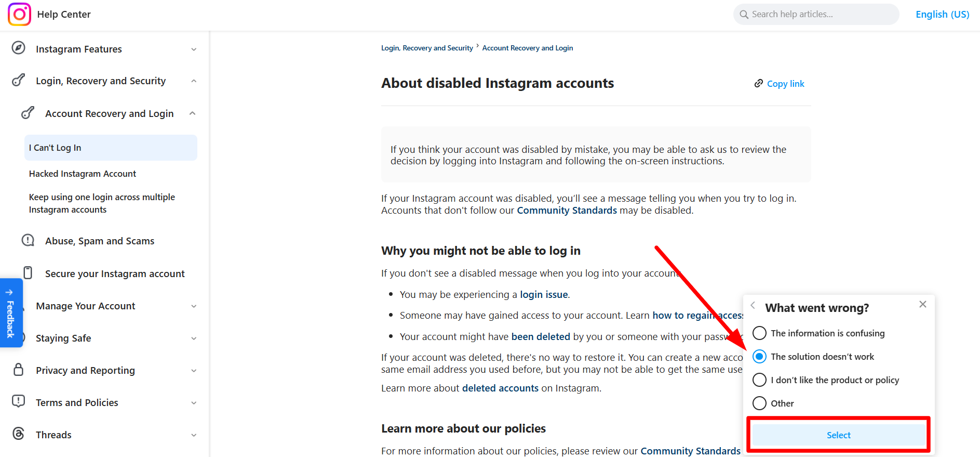
Task: Expand Threads section chevron
Action: pos(194,435)
